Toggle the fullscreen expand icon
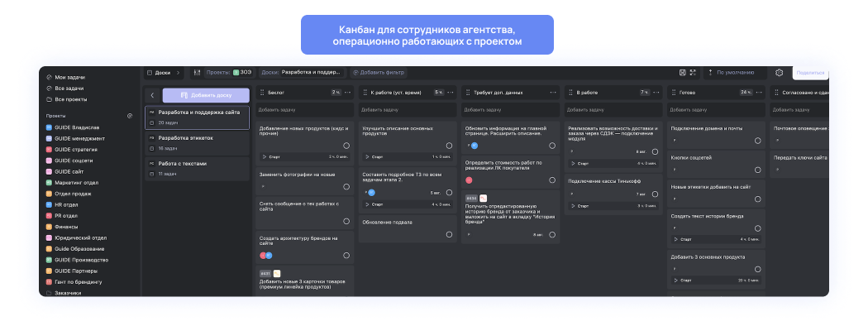Viewport: 868px width, 326px height. [x=693, y=73]
